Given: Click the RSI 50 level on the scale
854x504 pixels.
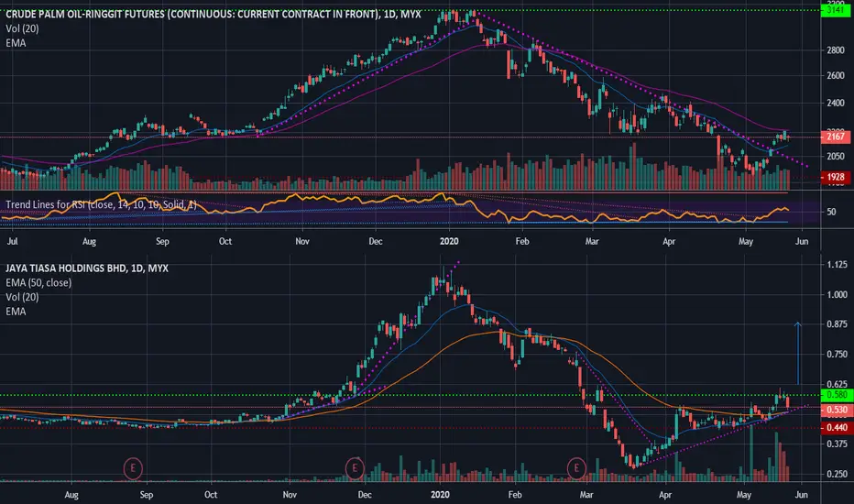Looking at the screenshot, I should [831, 212].
